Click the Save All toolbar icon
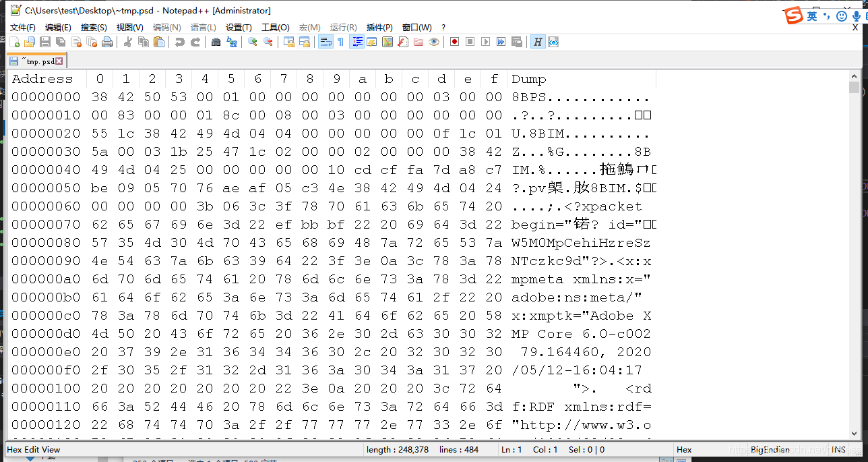Viewport: 868px width, 462px height. pos(61,42)
